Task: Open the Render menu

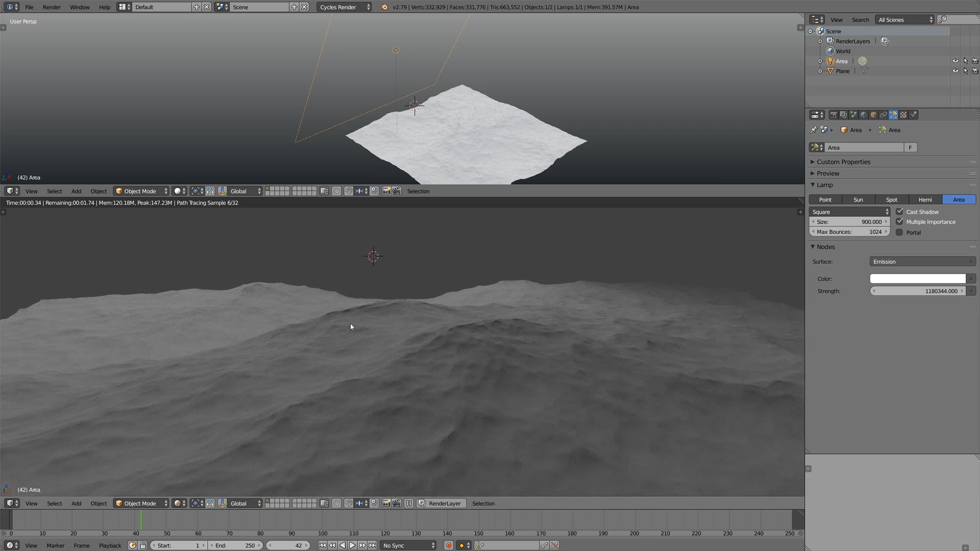Action: [52, 7]
